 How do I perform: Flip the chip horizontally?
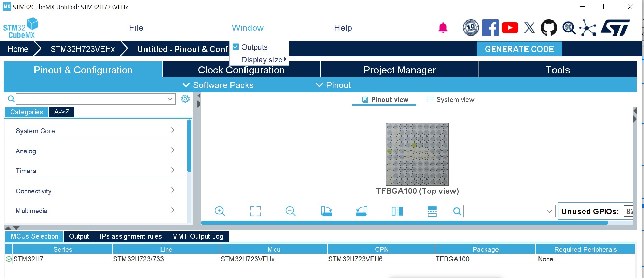pyautogui.click(x=397, y=211)
